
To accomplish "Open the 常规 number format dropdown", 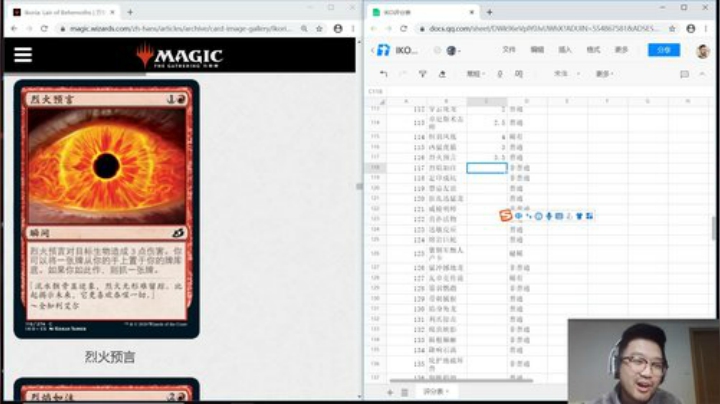I will click(x=475, y=74).
